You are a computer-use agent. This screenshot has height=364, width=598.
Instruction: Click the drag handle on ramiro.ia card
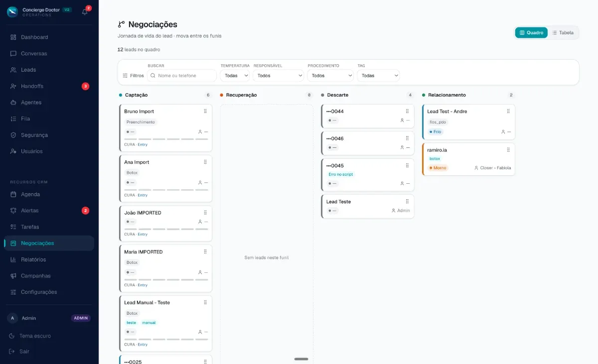(508, 149)
